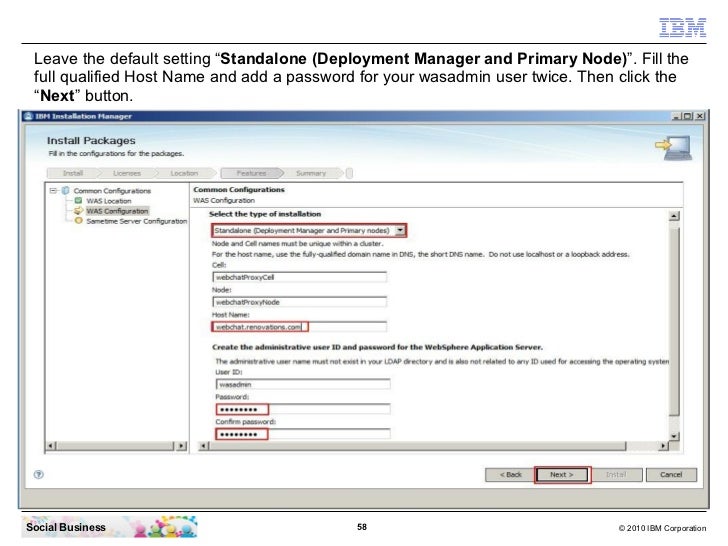
Task: Click the Cancel button
Action: point(671,474)
